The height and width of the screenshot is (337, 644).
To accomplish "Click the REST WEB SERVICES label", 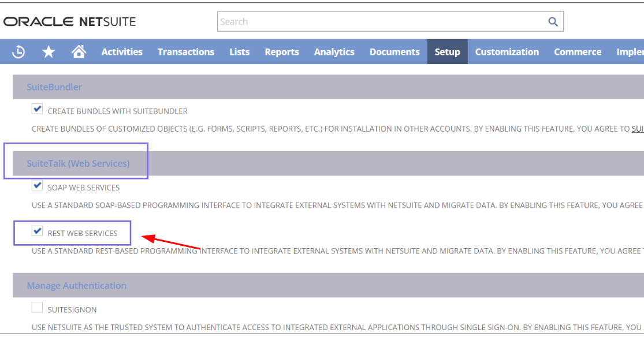I will (x=83, y=233).
